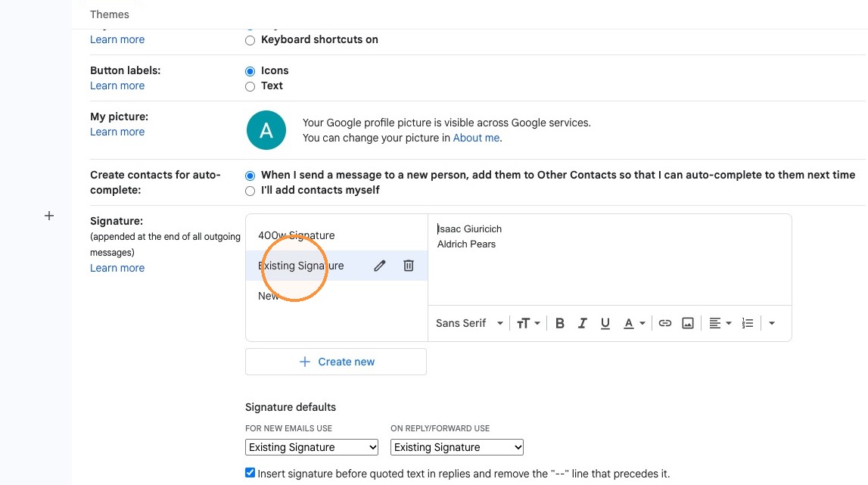Expand more formatting options arrow
Viewport: 868px width, 485px height.
[772, 323]
